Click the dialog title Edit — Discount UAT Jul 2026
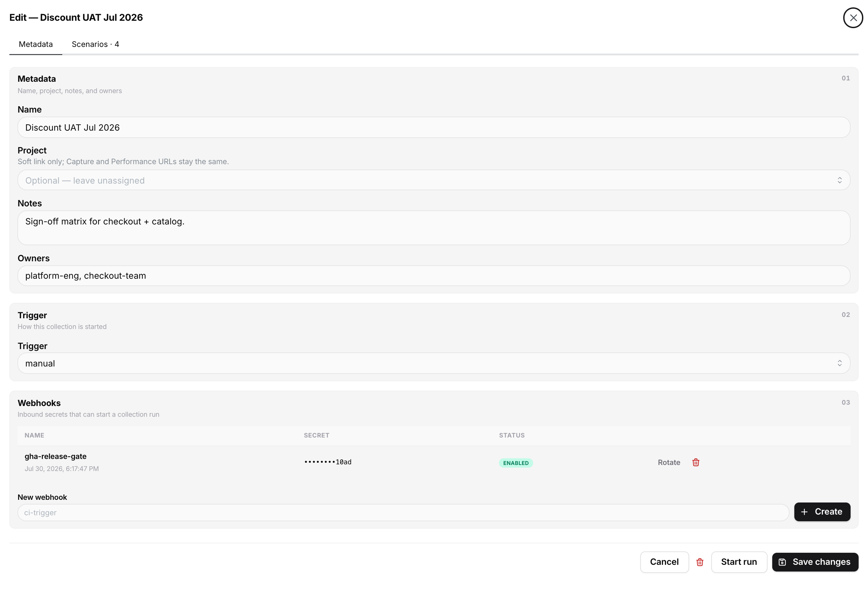The width and height of the screenshot is (868, 603). tap(76, 17)
